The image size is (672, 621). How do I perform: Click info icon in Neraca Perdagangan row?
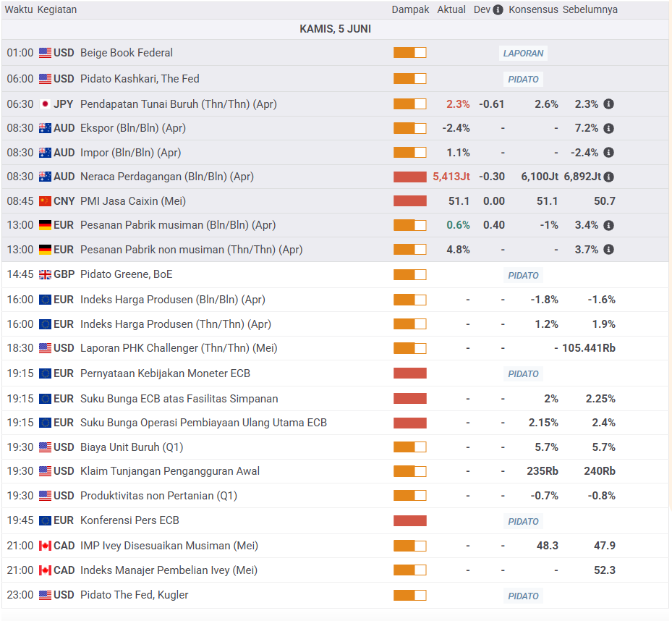click(x=609, y=177)
